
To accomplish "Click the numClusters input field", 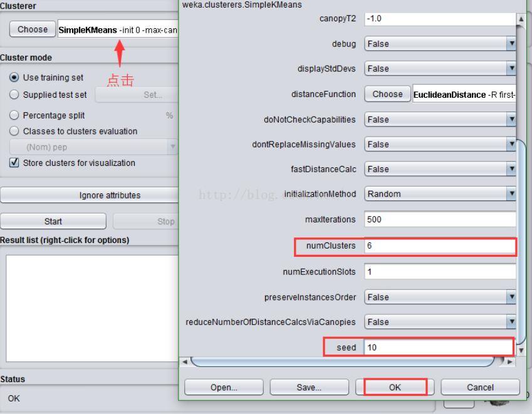I will [440, 246].
